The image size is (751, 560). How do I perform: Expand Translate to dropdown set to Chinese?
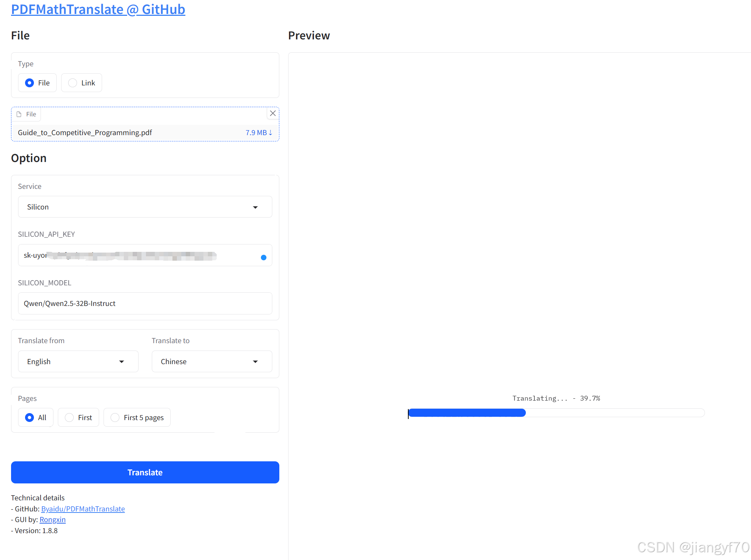pos(212,362)
